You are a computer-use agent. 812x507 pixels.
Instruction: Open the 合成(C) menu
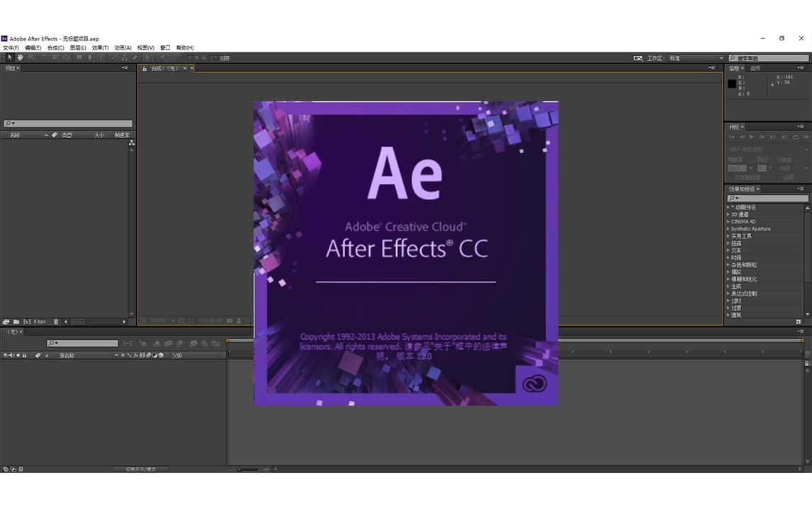tap(55, 47)
